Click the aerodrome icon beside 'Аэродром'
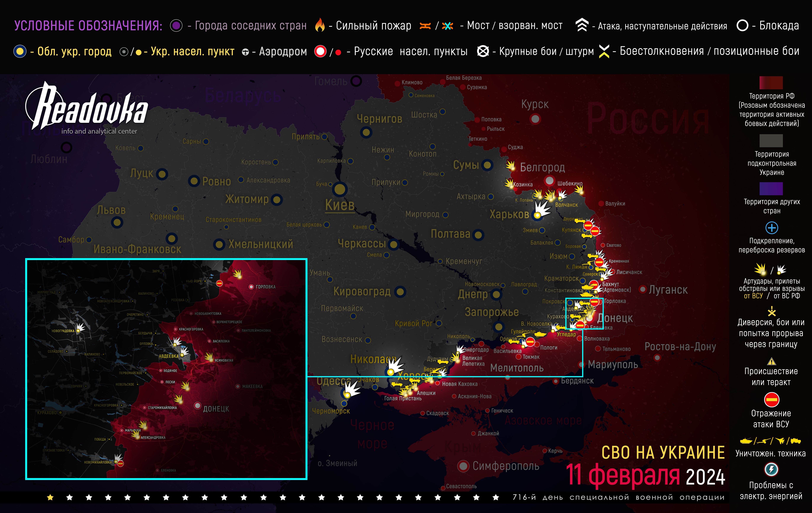 (x=245, y=52)
